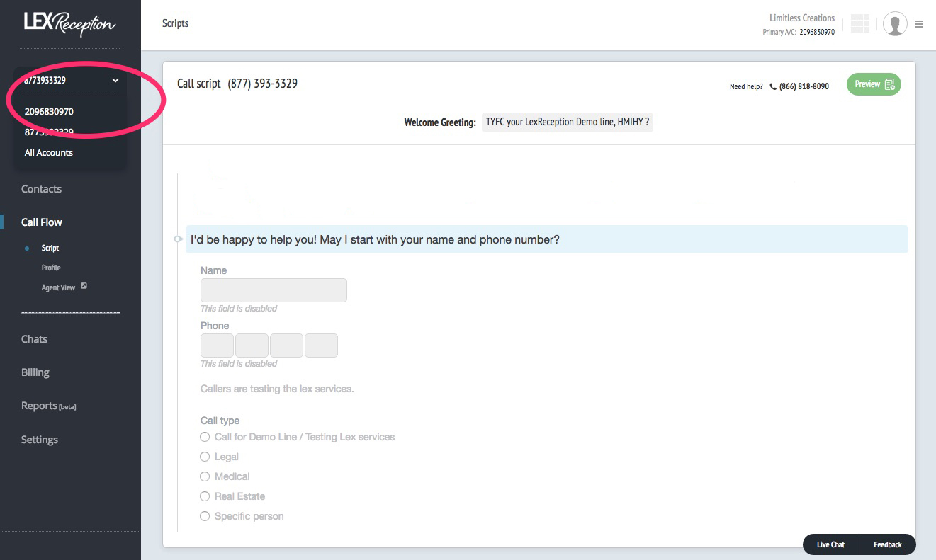
Task: Click 'Callers are testing the lex services' note
Action: click(x=277, y=389)
